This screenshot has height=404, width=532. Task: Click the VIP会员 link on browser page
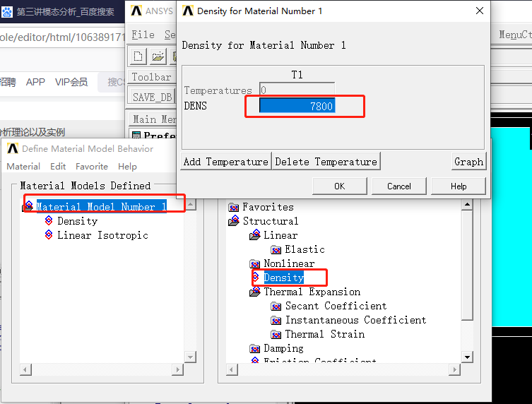coord(71,82)
